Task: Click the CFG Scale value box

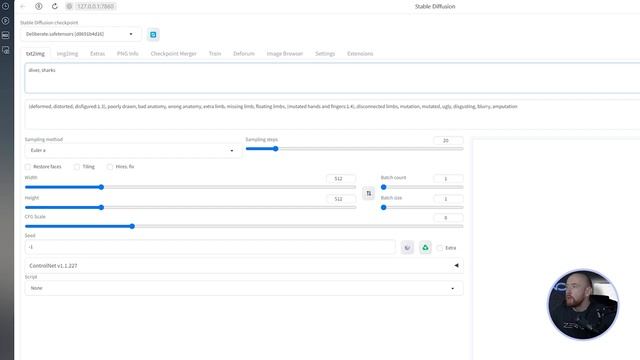Action: tap(448, 218)
